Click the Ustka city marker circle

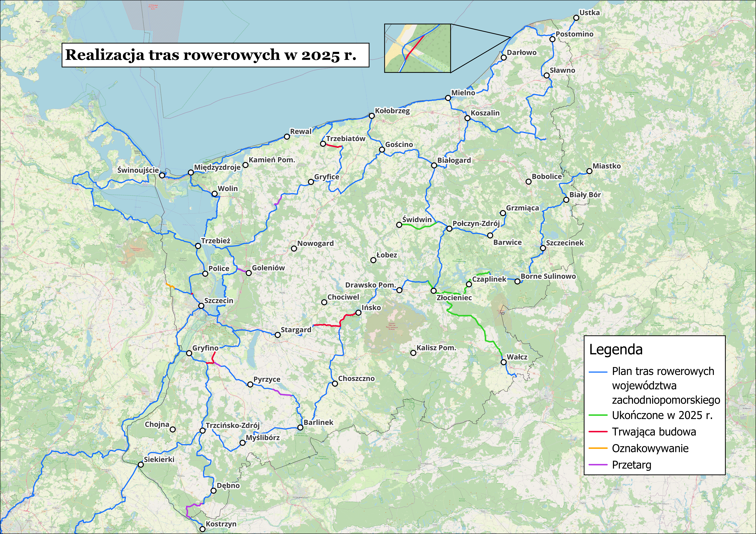coord(576,18)
